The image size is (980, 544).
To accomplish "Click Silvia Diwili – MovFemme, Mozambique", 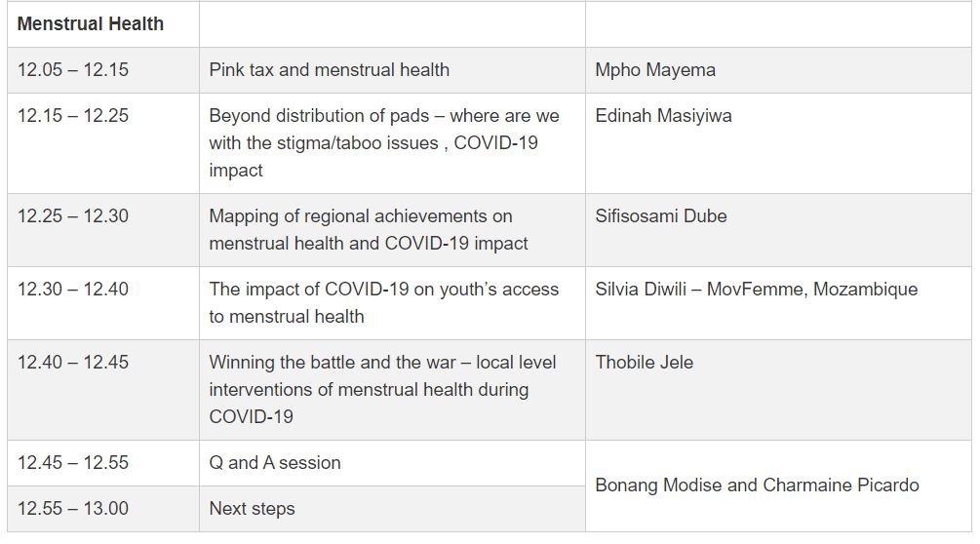I will click(757, 290).
